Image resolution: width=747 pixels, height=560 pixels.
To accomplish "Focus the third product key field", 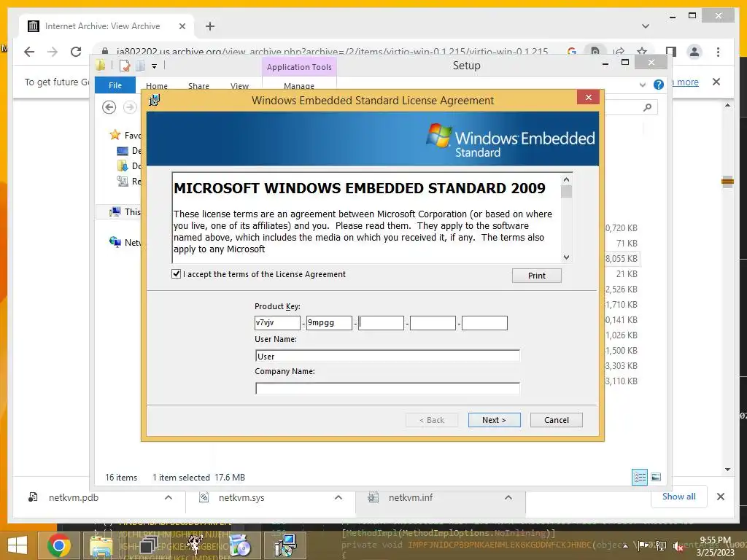I will [381, 323].
